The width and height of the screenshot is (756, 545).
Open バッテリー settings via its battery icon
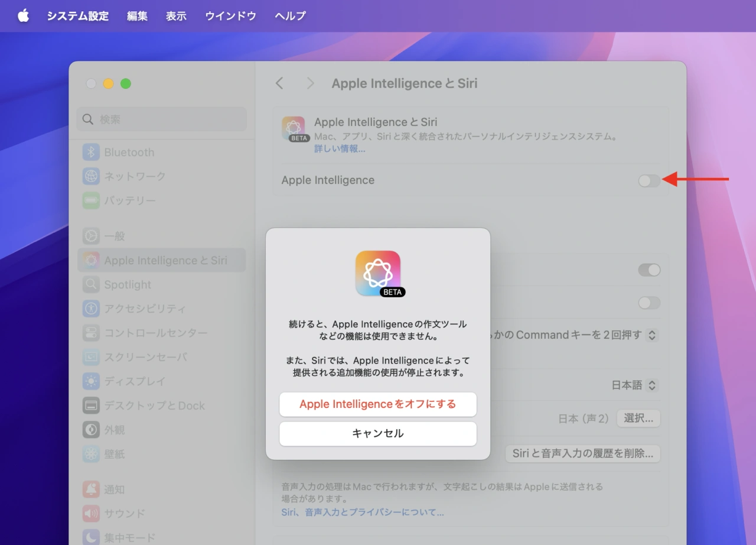tap(91, 200)
